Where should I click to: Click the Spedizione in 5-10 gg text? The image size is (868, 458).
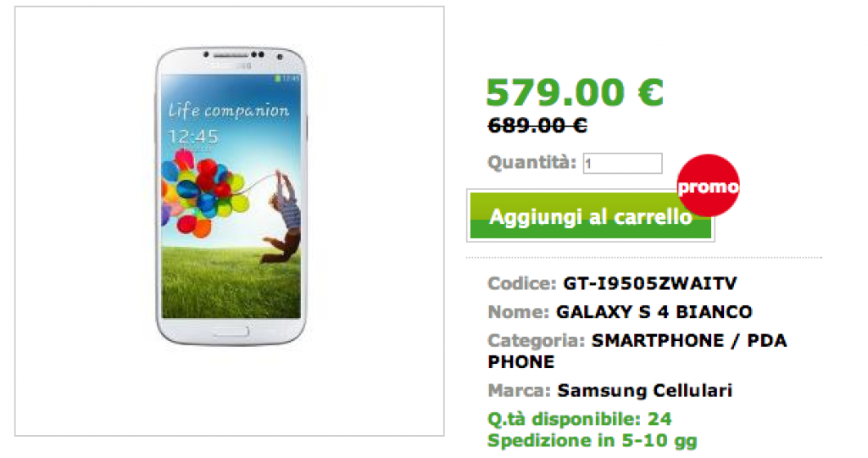(592, 440)
